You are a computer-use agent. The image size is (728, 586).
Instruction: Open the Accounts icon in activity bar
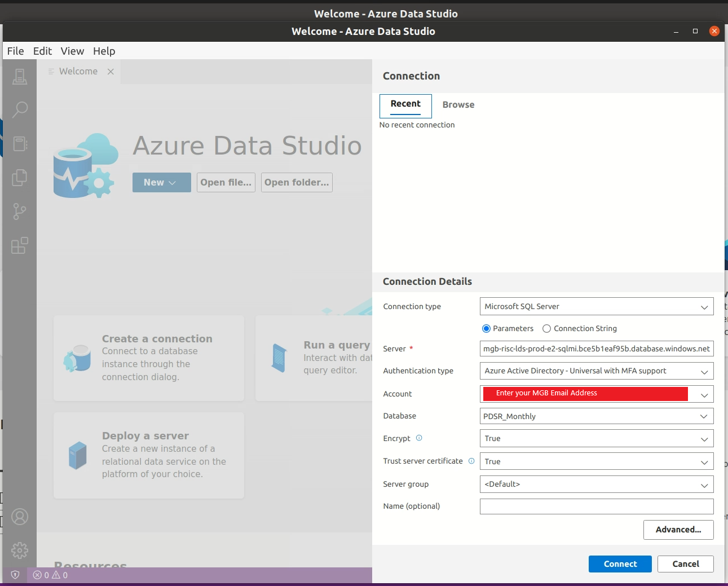pos(20,517)
